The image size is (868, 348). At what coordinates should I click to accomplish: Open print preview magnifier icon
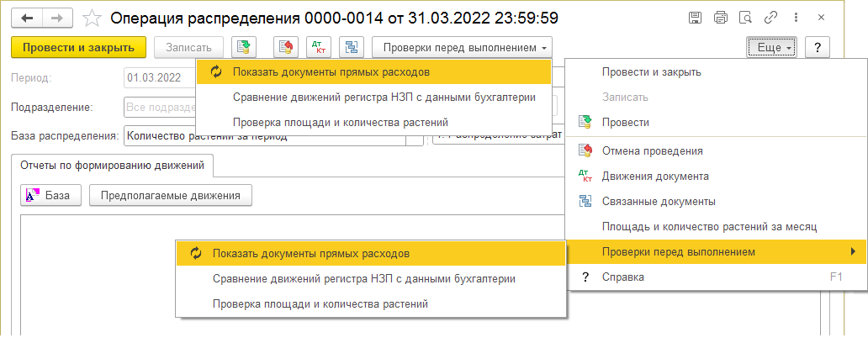pyautogui.click(x=744, y=18)
